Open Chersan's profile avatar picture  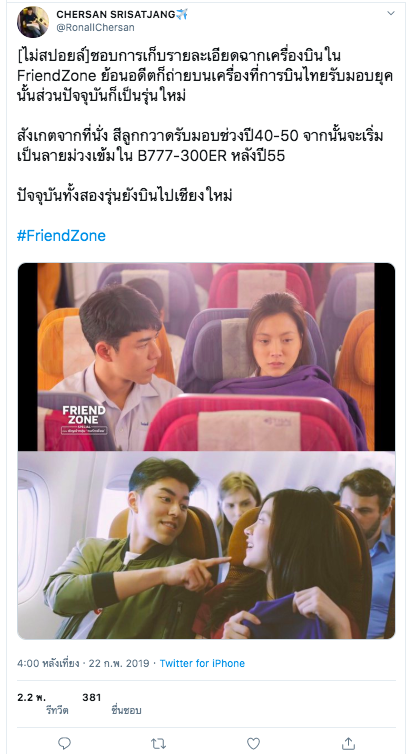click(33, 22)
